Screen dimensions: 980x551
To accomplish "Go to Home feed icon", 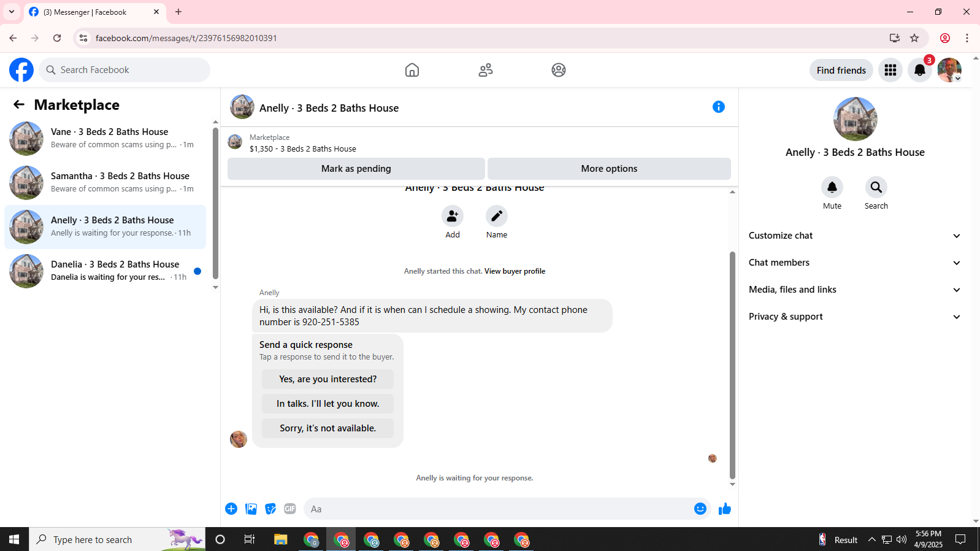I will [412, 70].
